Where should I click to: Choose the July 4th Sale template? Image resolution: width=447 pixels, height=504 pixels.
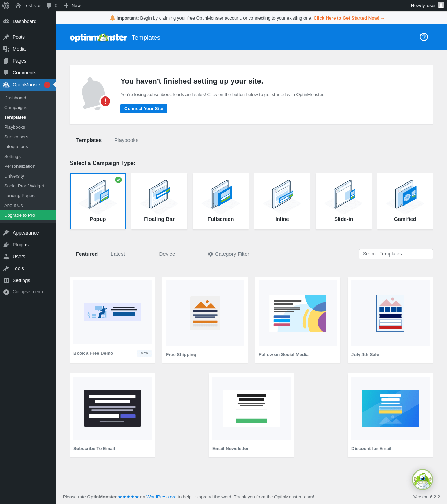390,320
